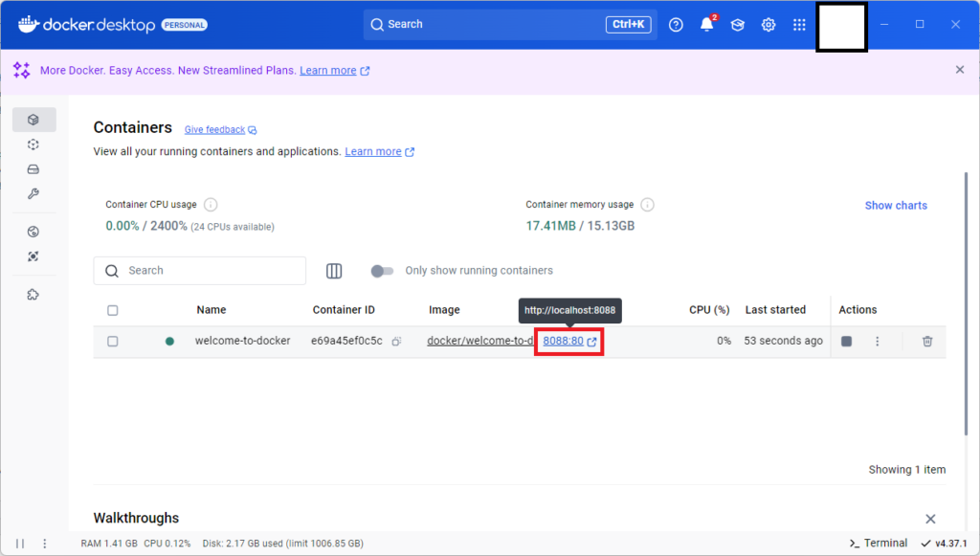Open the Learning center graduation cap icon
980x556 pixels.
738,25
